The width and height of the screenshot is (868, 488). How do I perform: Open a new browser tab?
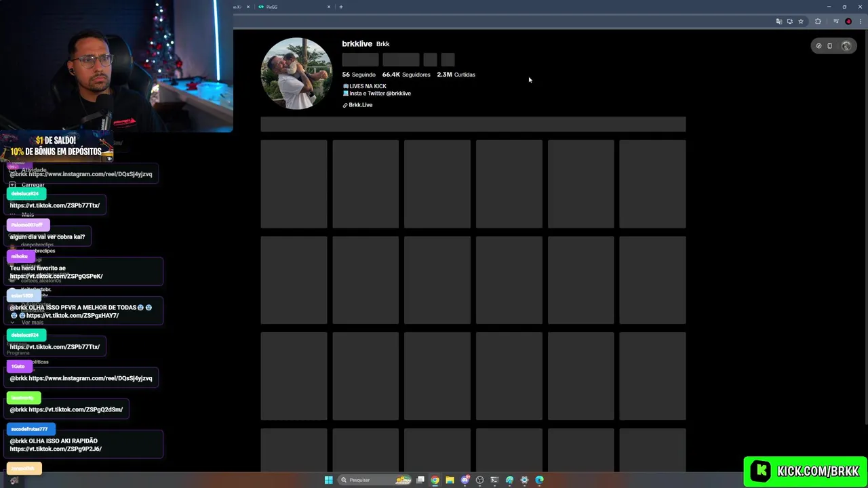tap(341, 7)
